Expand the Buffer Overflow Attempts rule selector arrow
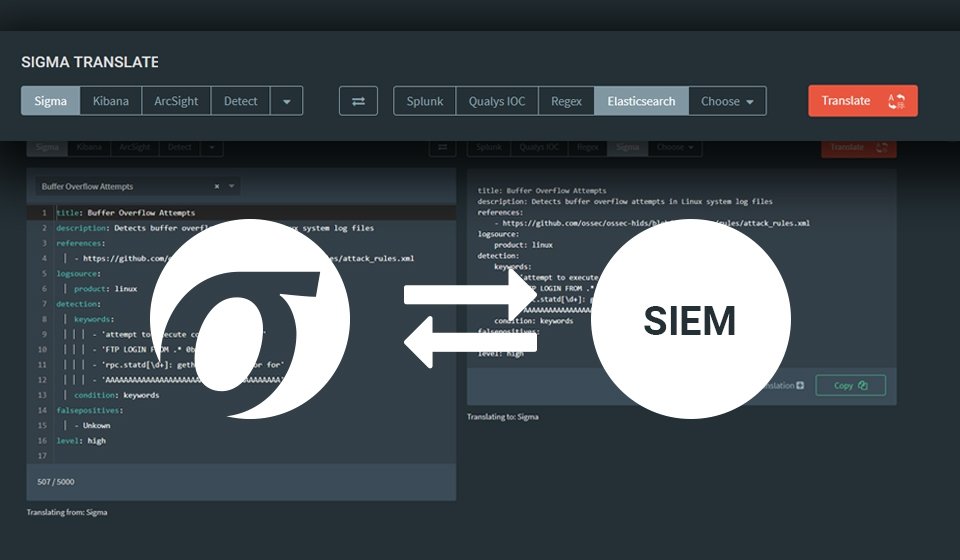 232,186
